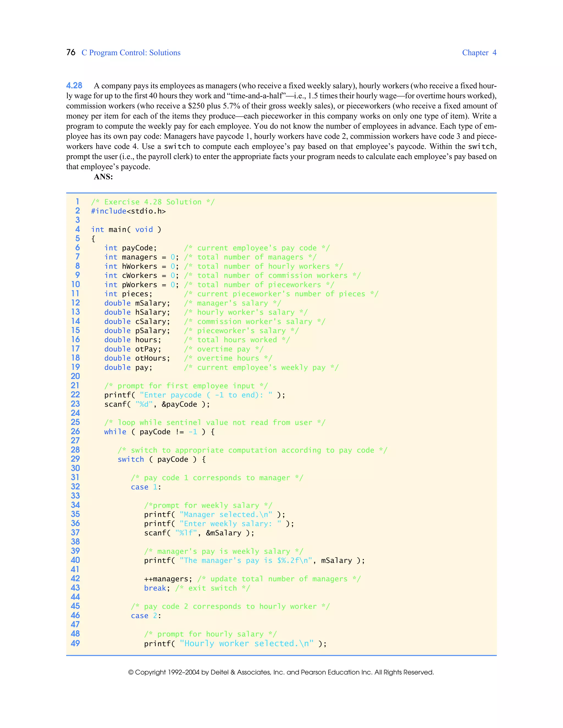Click 'int main( void )' declaration
The image size is (563, 728).
point(126,230)
